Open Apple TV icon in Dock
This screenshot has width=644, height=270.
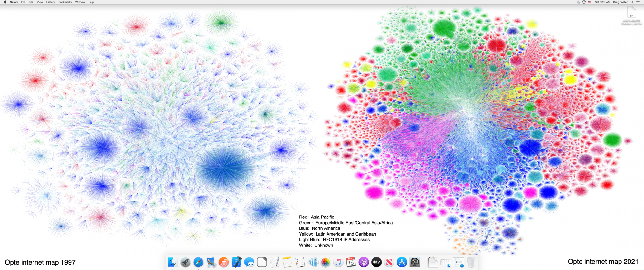coord(376,262)
